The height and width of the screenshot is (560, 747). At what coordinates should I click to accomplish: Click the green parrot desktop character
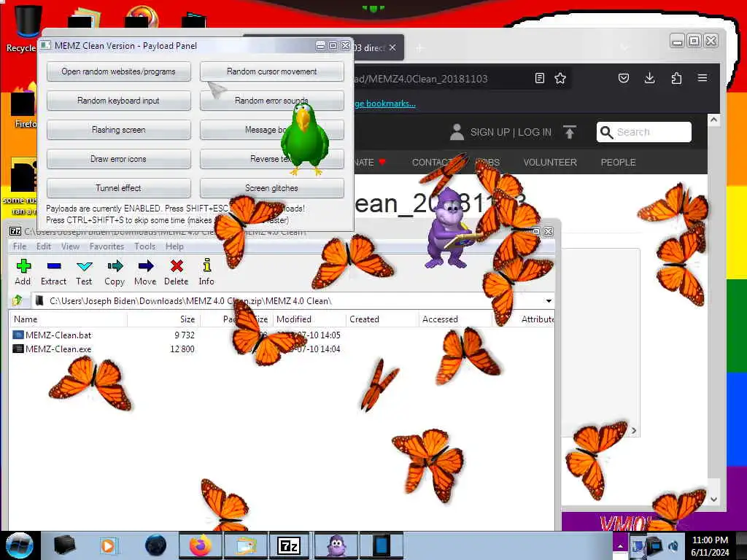[304, 139]
